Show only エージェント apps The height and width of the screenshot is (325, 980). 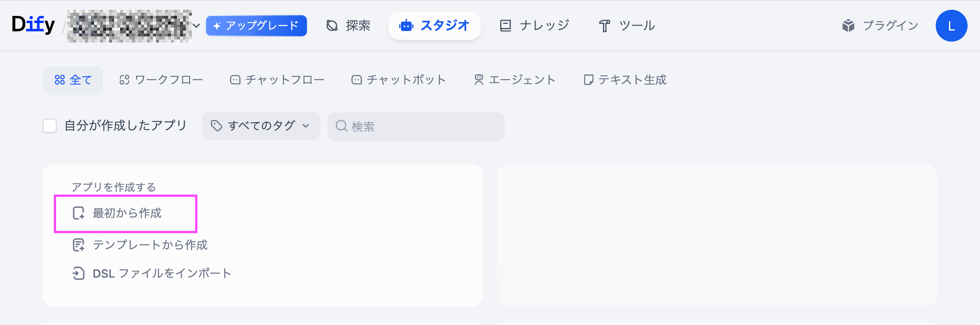514,80
